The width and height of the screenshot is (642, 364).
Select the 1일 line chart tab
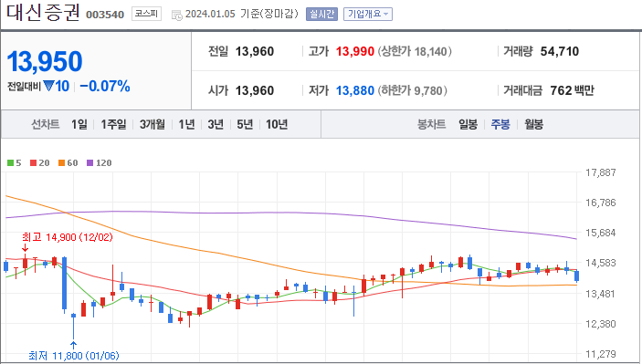click(x=79, y=124)
